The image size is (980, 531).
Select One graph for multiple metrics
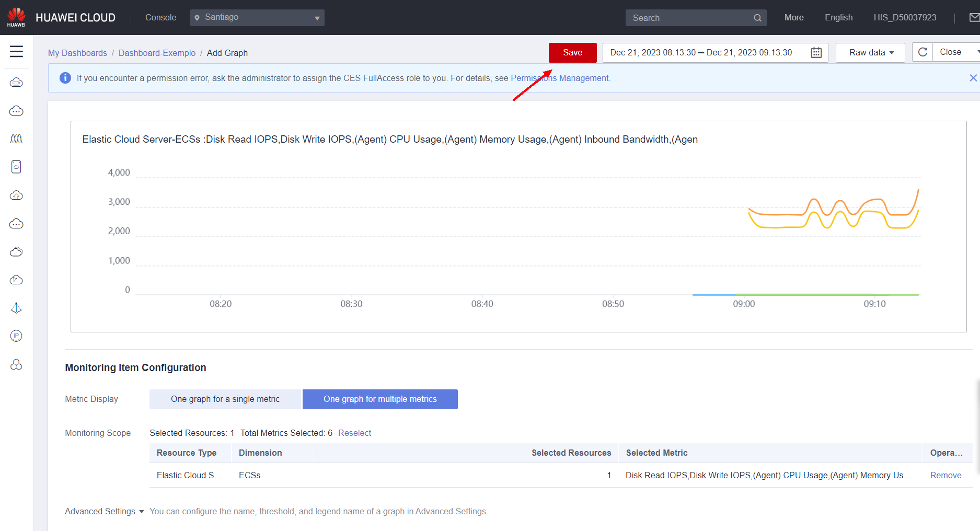(x=380, y=399)
